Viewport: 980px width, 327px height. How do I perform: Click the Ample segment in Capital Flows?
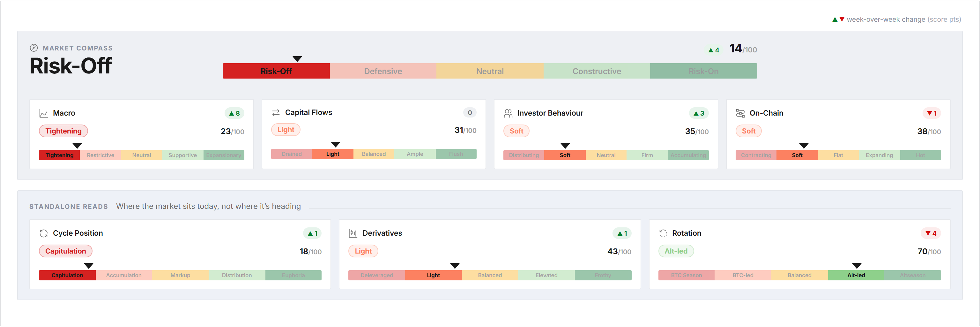pyautogui.click(x=415, y=154)
